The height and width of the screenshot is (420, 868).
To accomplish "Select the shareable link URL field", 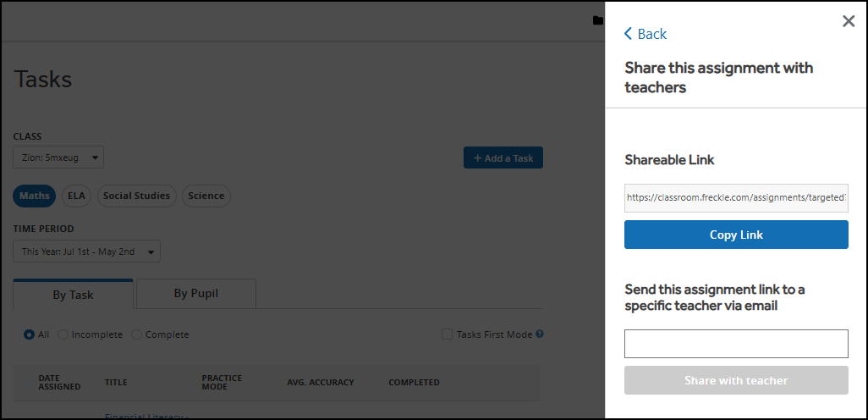I will pos(736,198).
